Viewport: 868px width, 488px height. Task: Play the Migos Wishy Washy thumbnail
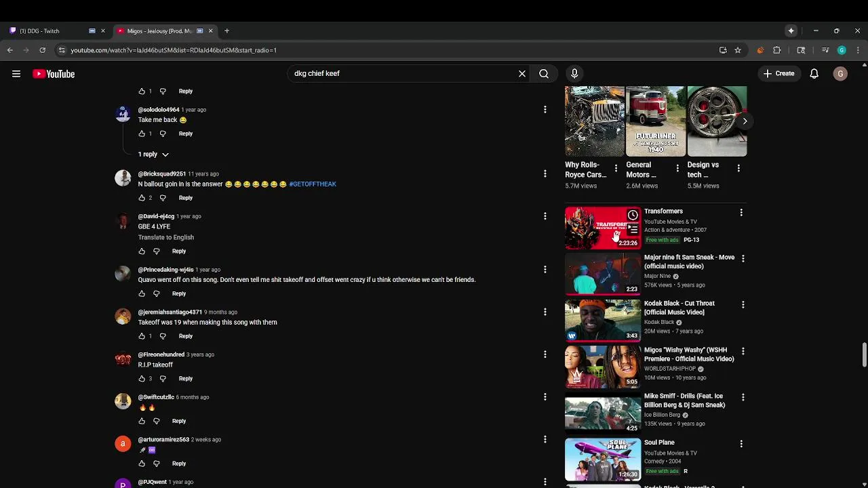pyautogui.click(x=603, y=367)
